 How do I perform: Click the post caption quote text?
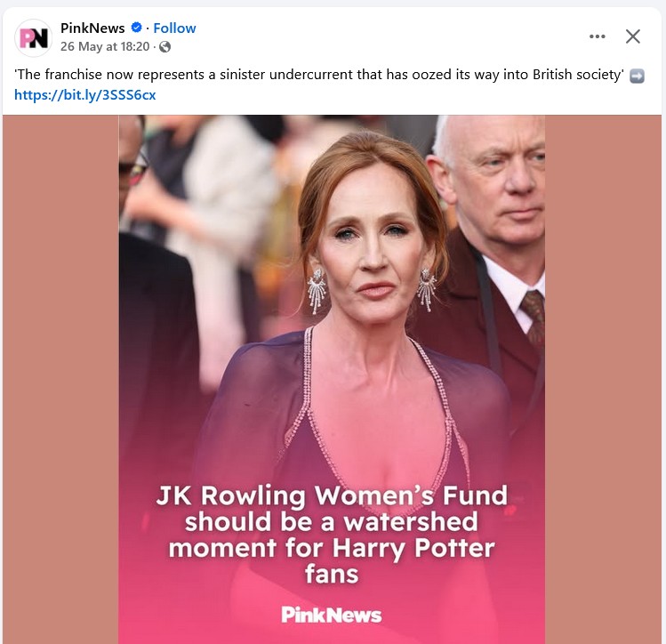click(267, 76)
